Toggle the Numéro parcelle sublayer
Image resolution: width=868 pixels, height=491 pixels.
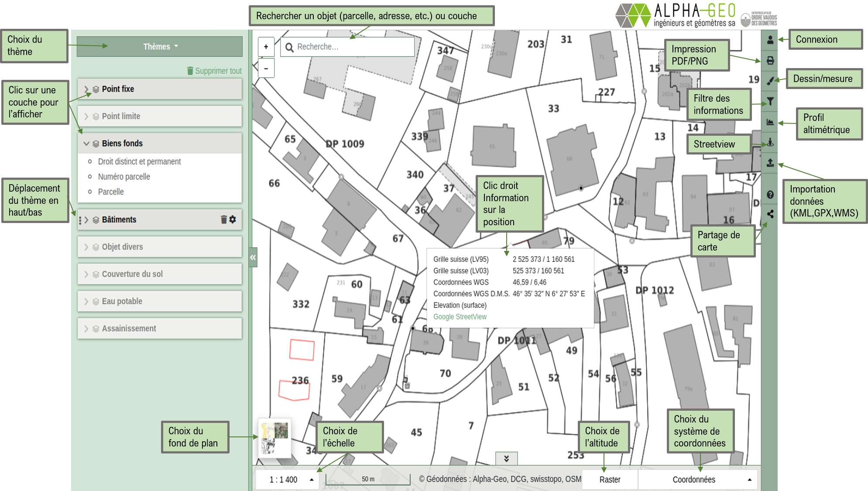point(124,177)
